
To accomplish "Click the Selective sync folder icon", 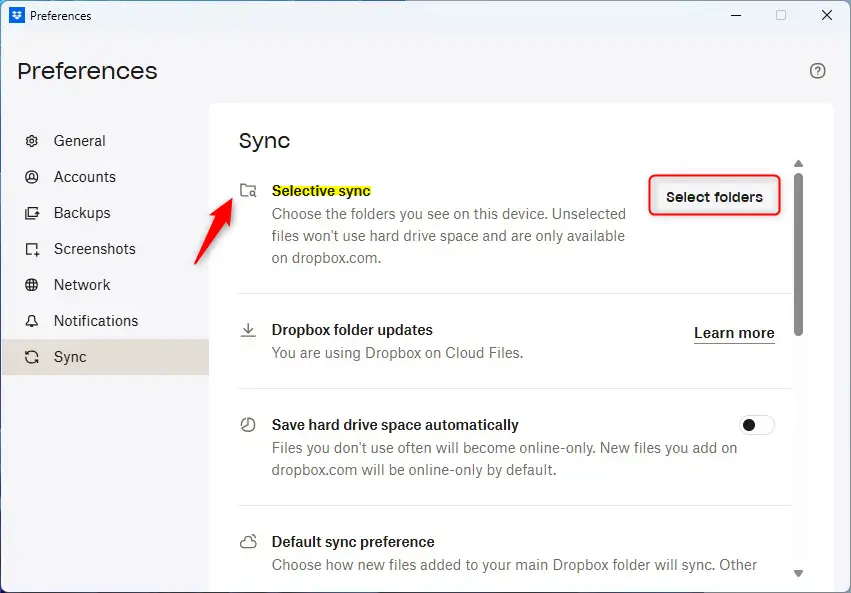I will (248, 190).
